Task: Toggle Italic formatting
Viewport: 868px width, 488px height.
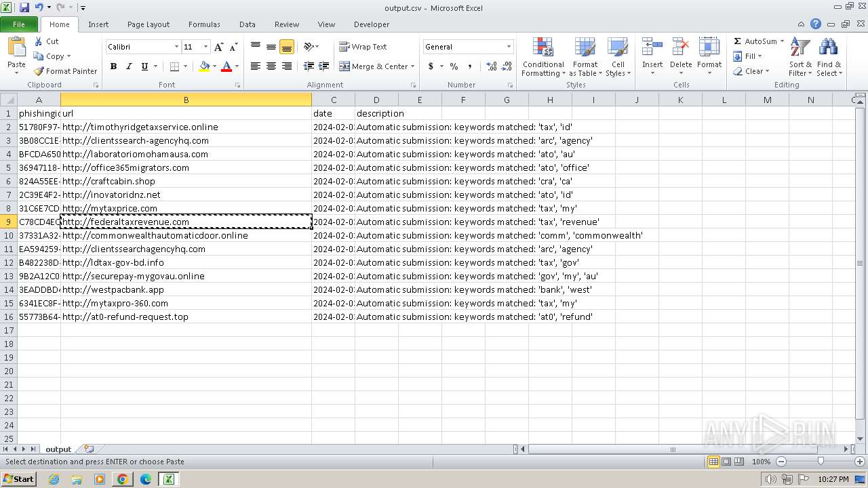Action: click(x=129, y=66)
